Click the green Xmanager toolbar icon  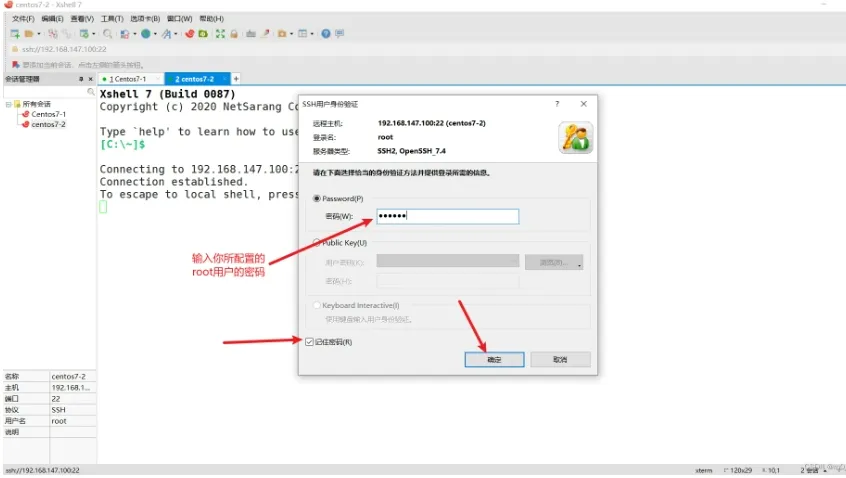click(203, 33)
